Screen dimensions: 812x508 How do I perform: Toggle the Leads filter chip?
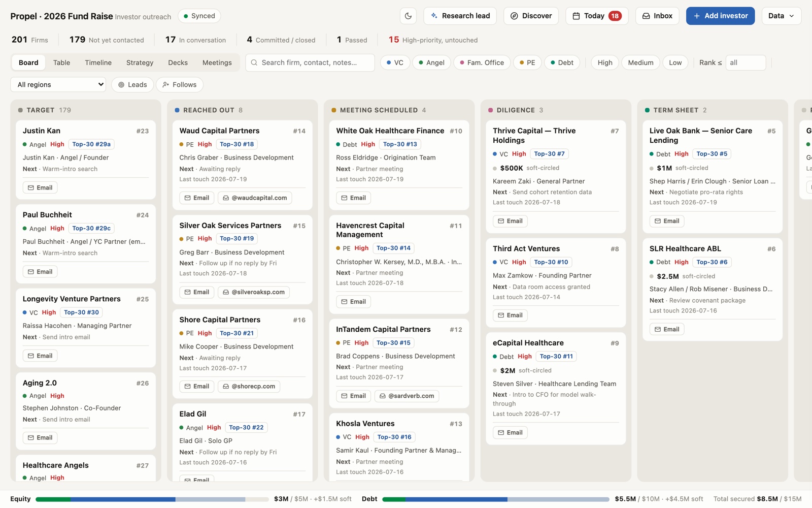pyautogui.click(x=132, y=85)
